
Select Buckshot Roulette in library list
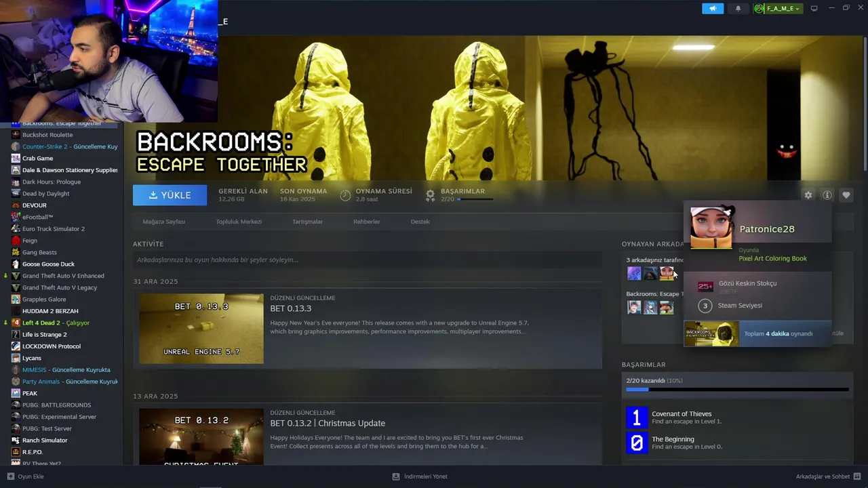[47, 135]
